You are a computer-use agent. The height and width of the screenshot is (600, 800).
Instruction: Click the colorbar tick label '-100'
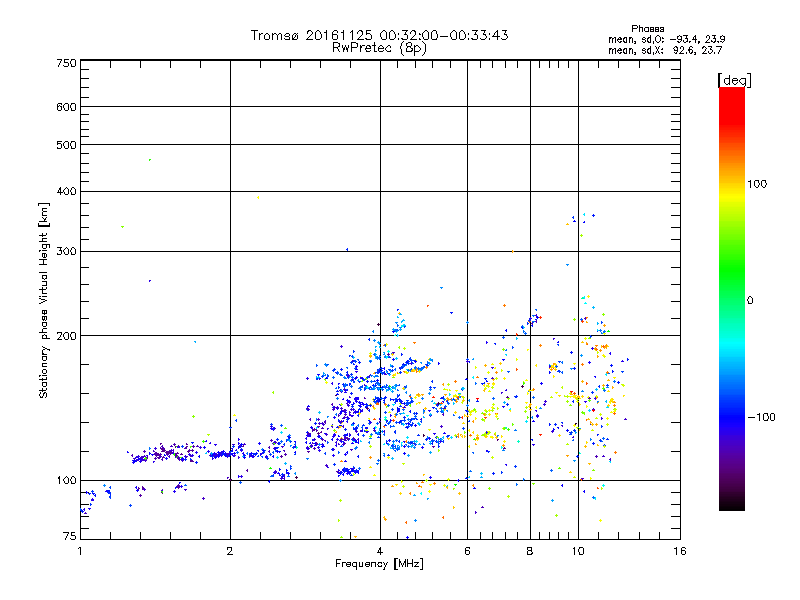point(761,417)
